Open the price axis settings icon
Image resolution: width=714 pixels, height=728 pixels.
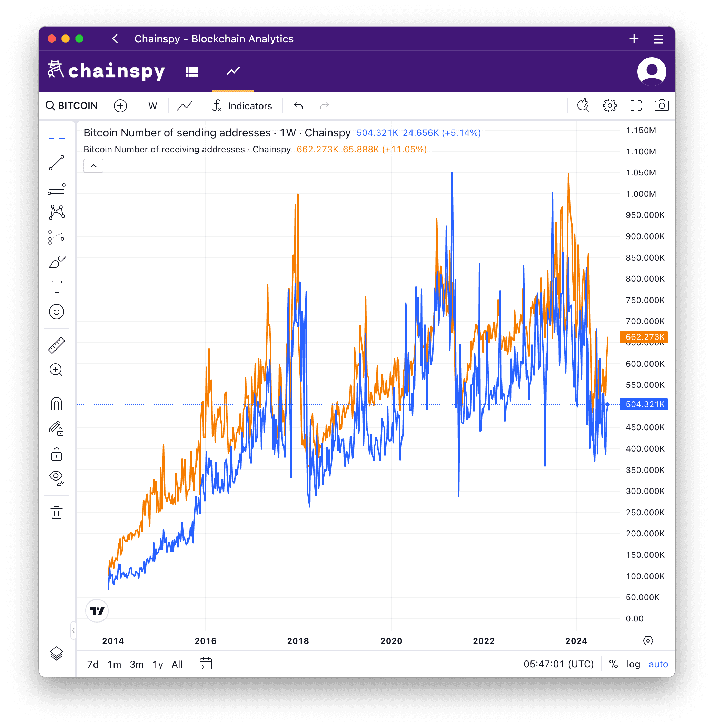[x=648, y=641]
